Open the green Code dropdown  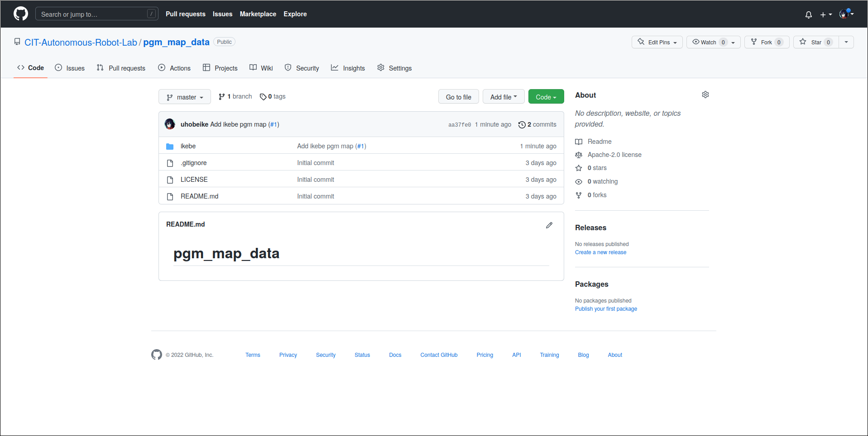click(x=546, y=97)
